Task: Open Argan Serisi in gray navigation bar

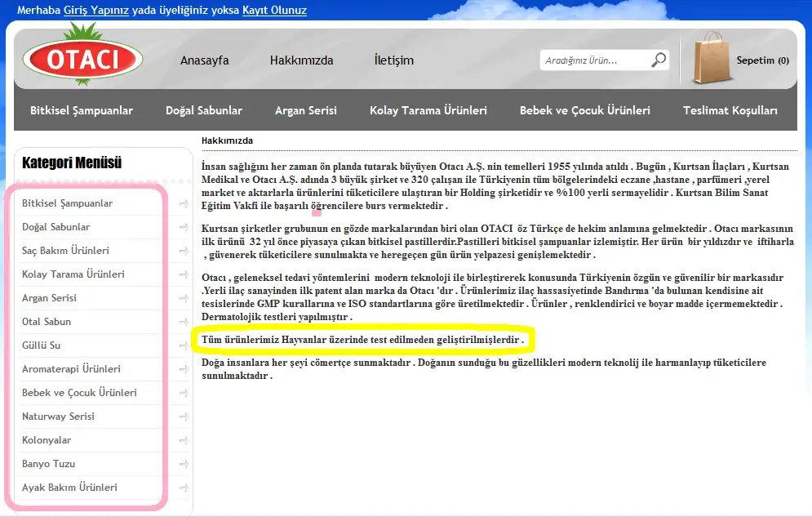Action: (x=306, y=110)
